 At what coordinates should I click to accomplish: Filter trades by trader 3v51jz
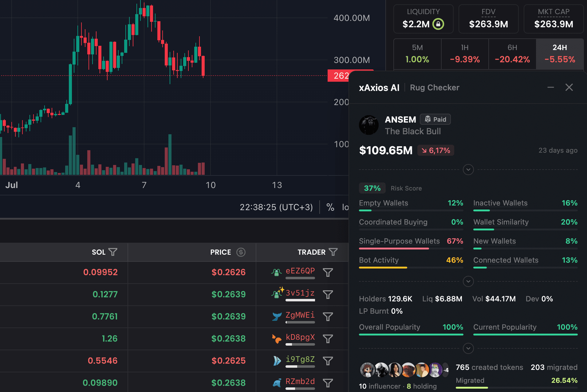point(328,295)
